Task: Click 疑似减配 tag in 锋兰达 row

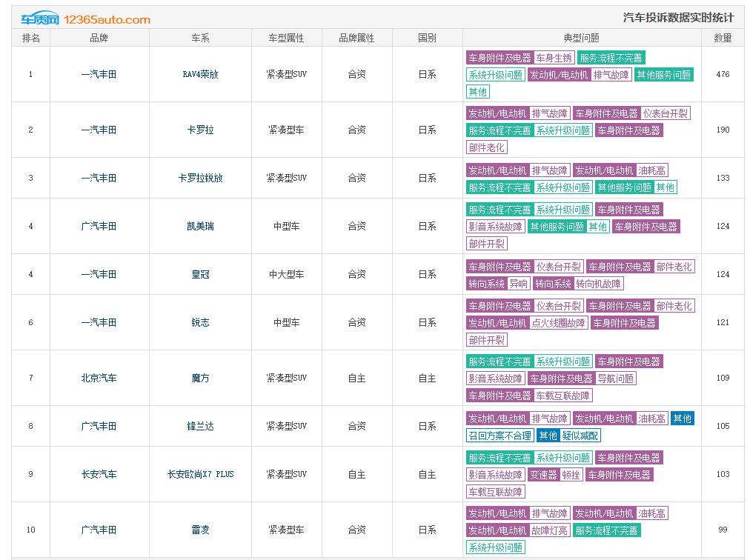Action: (580, 435)
